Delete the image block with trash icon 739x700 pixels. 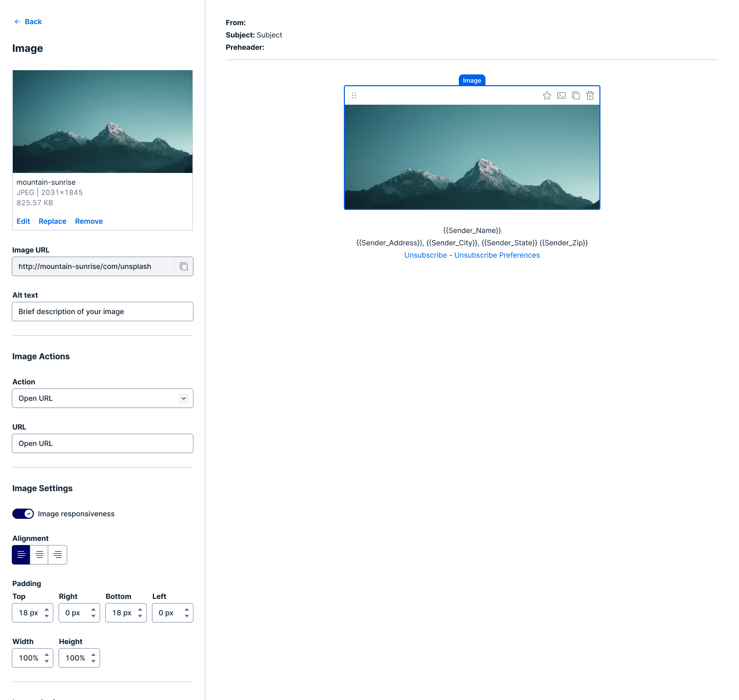pyautogui.click(x=590, y=95)
